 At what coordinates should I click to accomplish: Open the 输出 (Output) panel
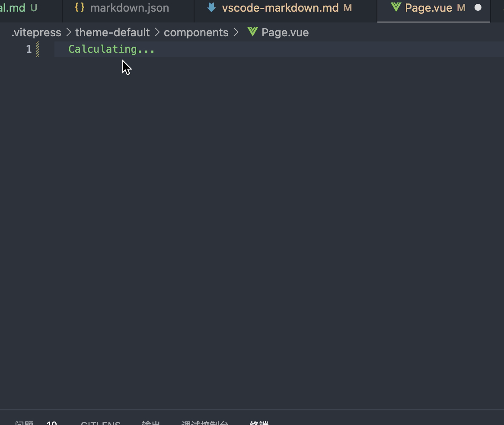pos(150,422)
